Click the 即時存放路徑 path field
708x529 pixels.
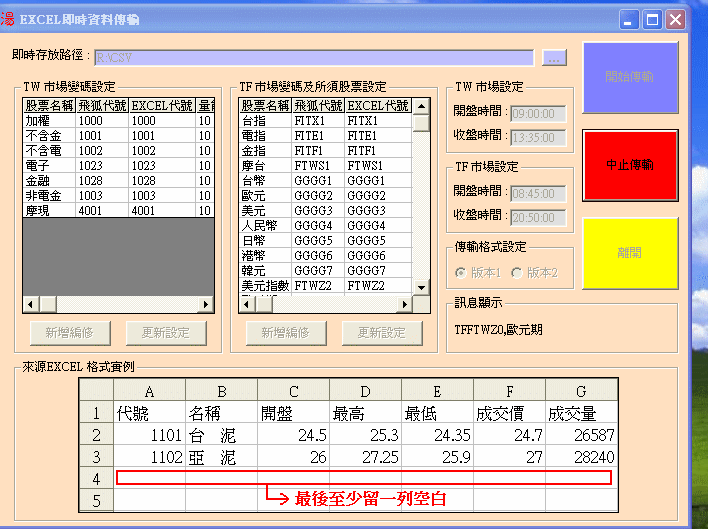(x=314, y=58)
